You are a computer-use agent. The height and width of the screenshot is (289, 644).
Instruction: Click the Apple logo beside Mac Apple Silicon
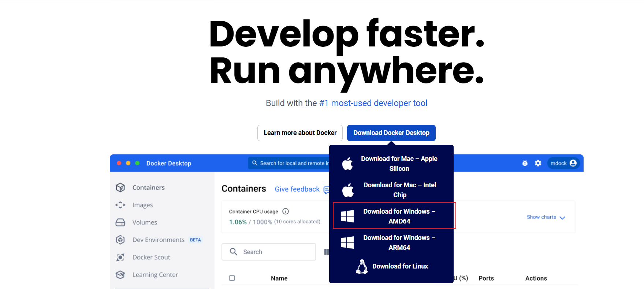pyautogui.click(x=347, y=163)
